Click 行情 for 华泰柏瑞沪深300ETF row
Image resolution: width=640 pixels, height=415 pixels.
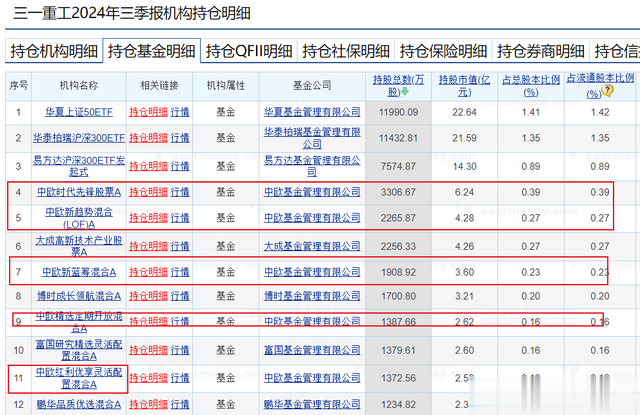(x=180, y=138)
